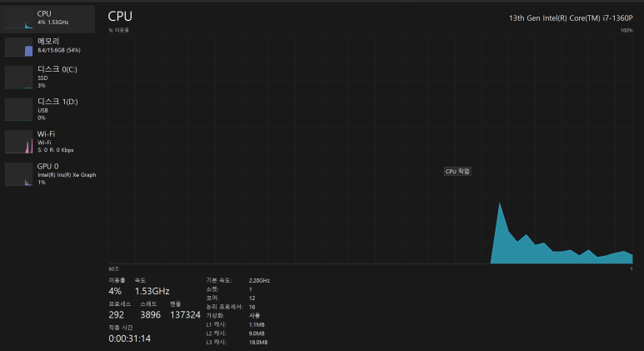The width and height of the screenshot is (644, 351).
Task: Open the Wi-Fi performance view
Action: click(47, 142)
